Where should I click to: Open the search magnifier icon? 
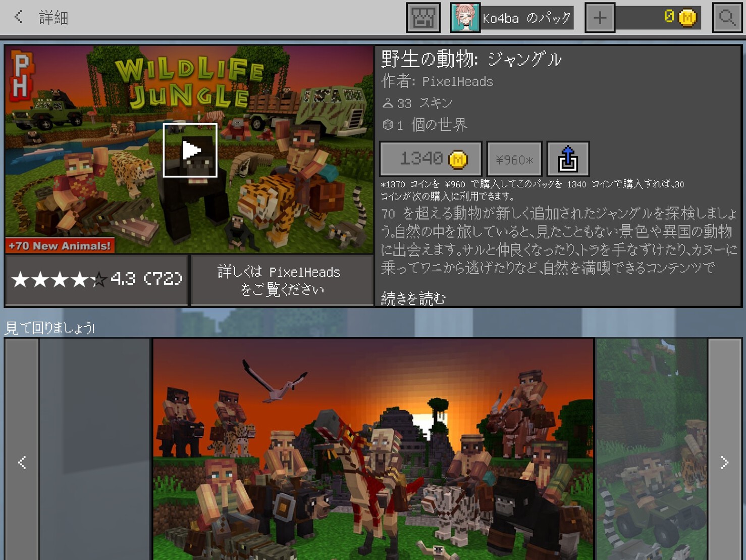pos(727,18)
